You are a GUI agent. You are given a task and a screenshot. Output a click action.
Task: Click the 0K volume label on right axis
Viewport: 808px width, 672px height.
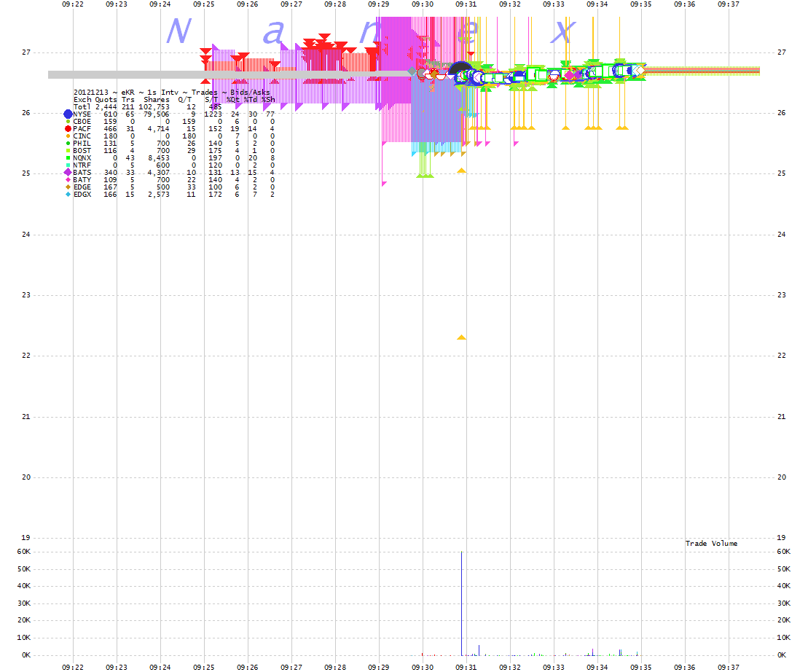(782, 655)
